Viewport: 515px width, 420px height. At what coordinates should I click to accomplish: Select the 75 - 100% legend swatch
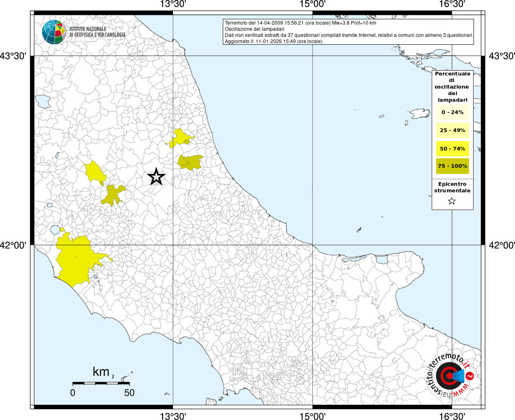452,166
